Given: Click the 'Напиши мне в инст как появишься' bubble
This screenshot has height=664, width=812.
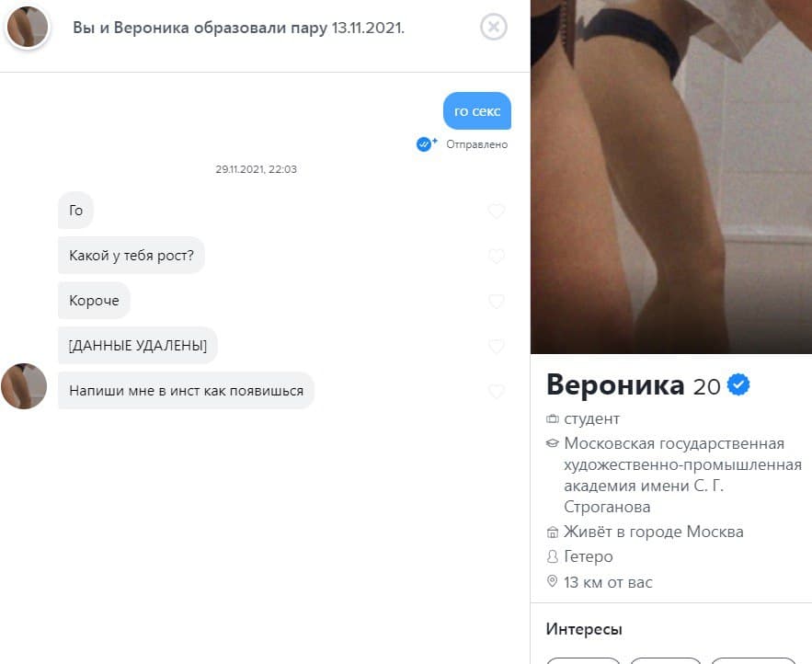Looking at the screenshot, I should tap(186, 391).
